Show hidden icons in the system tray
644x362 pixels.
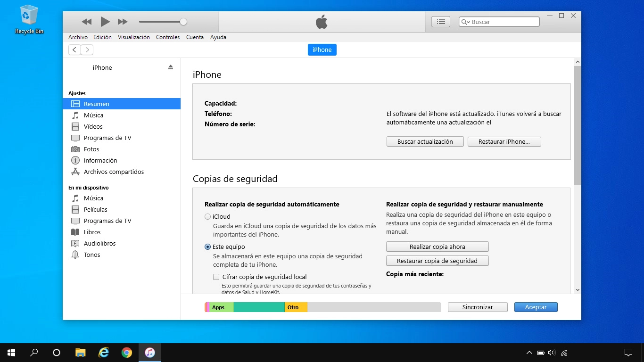529,353
